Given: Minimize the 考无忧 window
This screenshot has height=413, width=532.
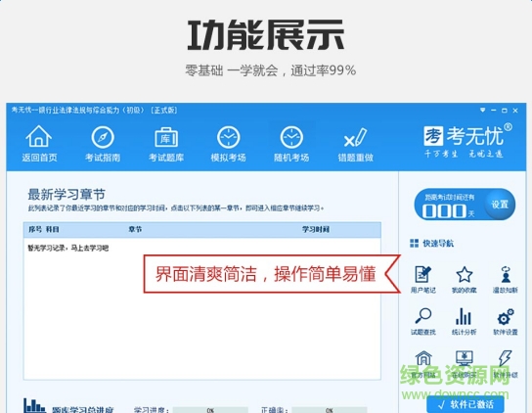Looking at the screenshot, I should [493, 110].
